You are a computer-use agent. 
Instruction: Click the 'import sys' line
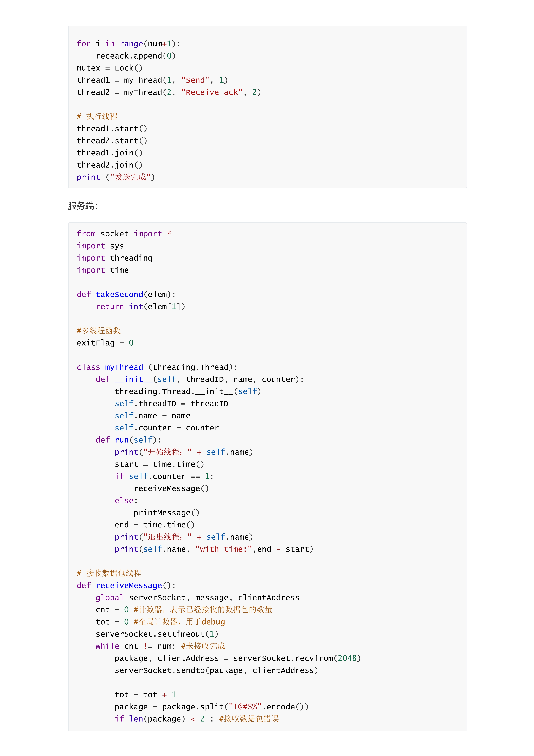100,246
